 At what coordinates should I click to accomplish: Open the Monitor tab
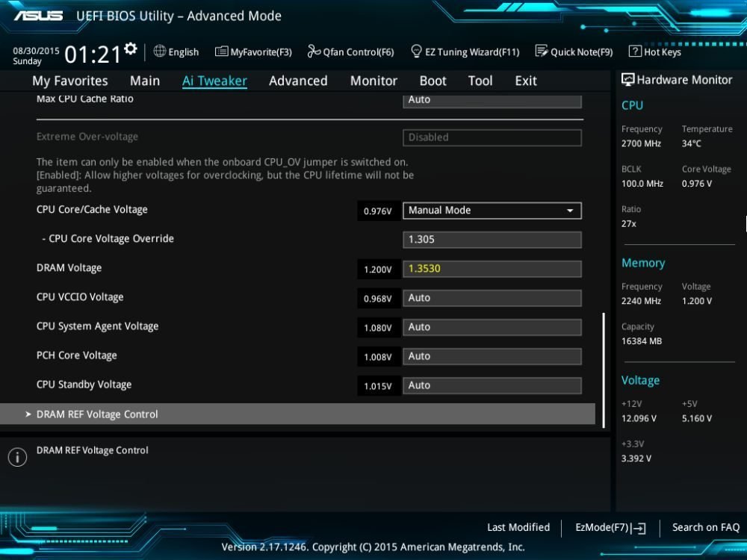373,81
